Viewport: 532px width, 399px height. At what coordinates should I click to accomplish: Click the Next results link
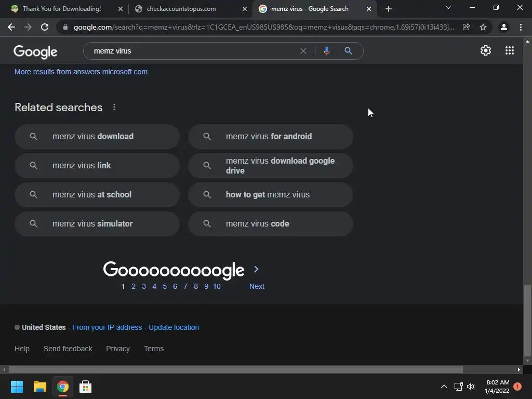(257, 286)
